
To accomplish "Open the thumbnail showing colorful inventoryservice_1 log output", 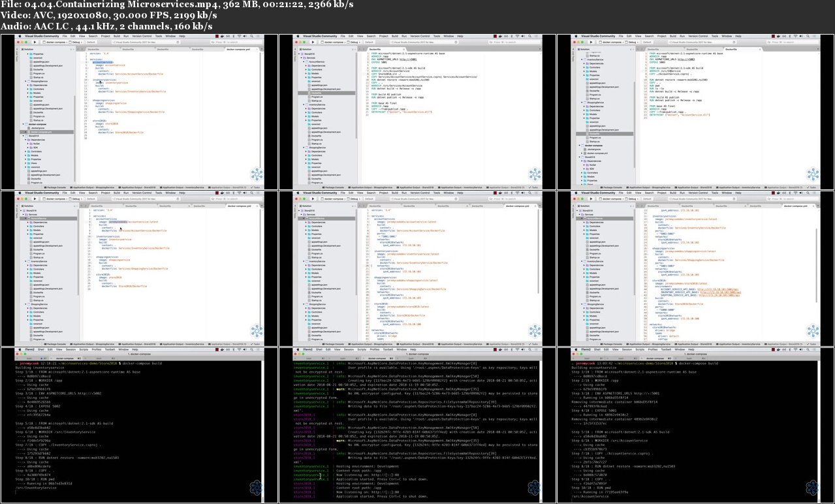I will point(417,424).
